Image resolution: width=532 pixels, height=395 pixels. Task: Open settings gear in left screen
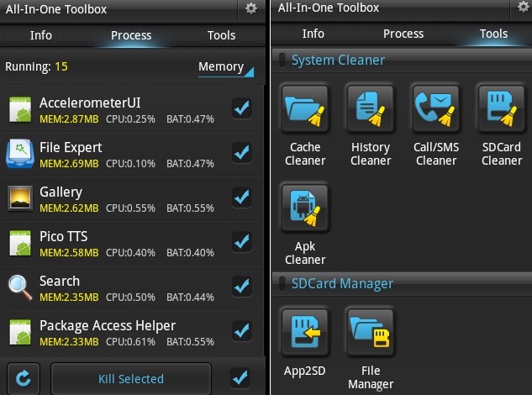click(x=251, y=8)
